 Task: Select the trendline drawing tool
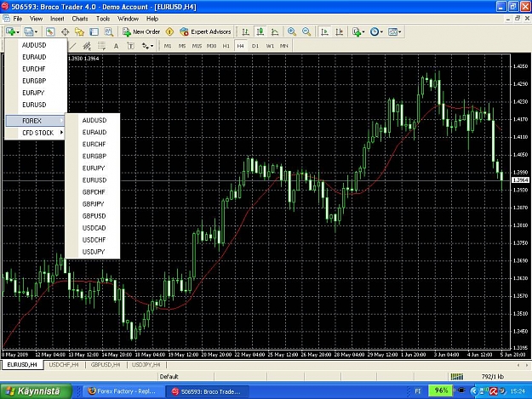pyautogui.click(x=72, y=46)
